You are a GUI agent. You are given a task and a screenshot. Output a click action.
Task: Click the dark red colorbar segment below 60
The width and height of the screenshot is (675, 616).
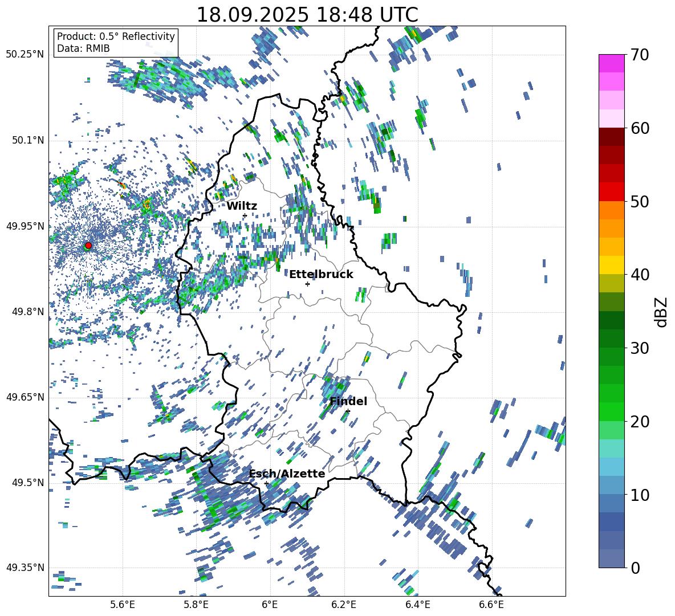coord(611,136)
